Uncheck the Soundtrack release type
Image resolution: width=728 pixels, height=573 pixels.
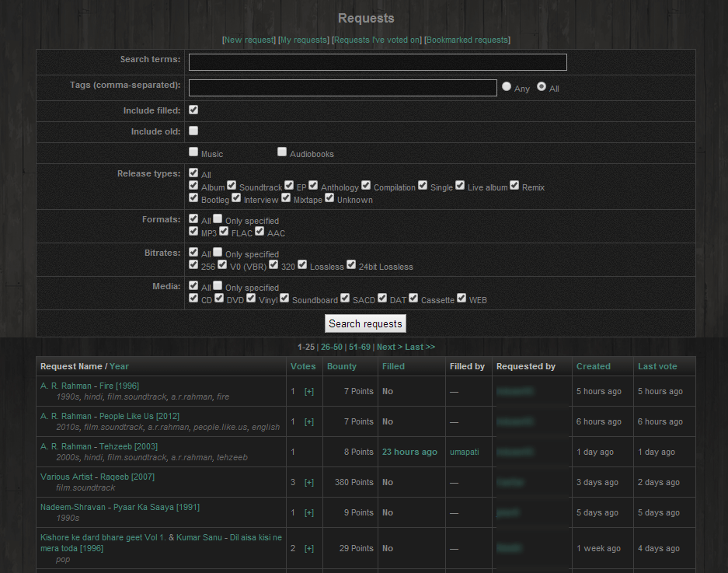232,185
